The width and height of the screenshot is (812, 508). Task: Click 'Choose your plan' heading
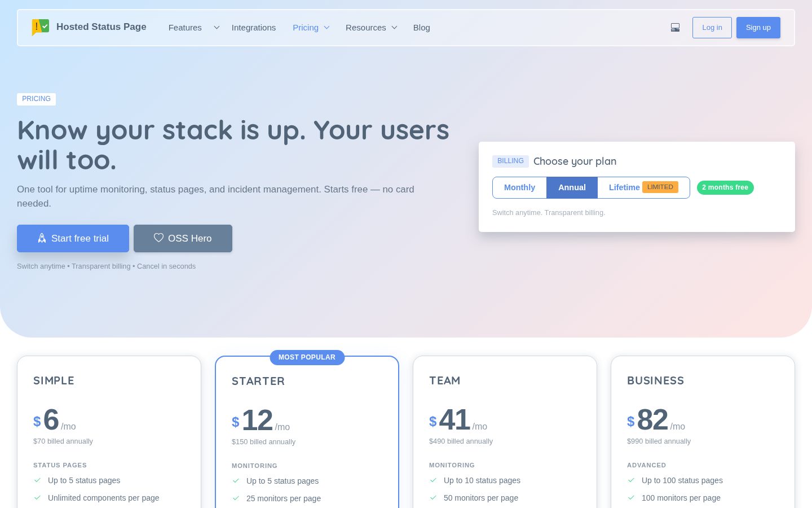click(575, 161)
